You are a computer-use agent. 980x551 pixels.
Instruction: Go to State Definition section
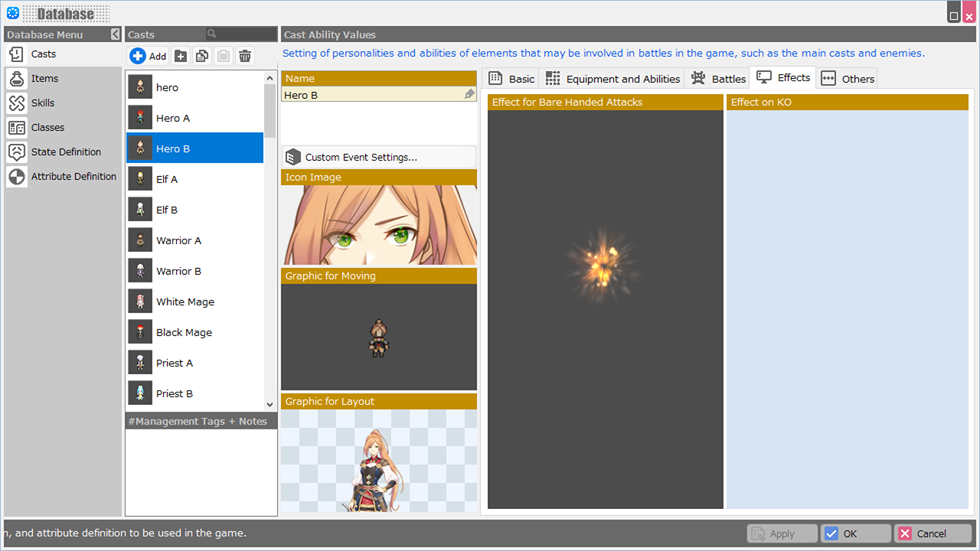coord(66,152)
